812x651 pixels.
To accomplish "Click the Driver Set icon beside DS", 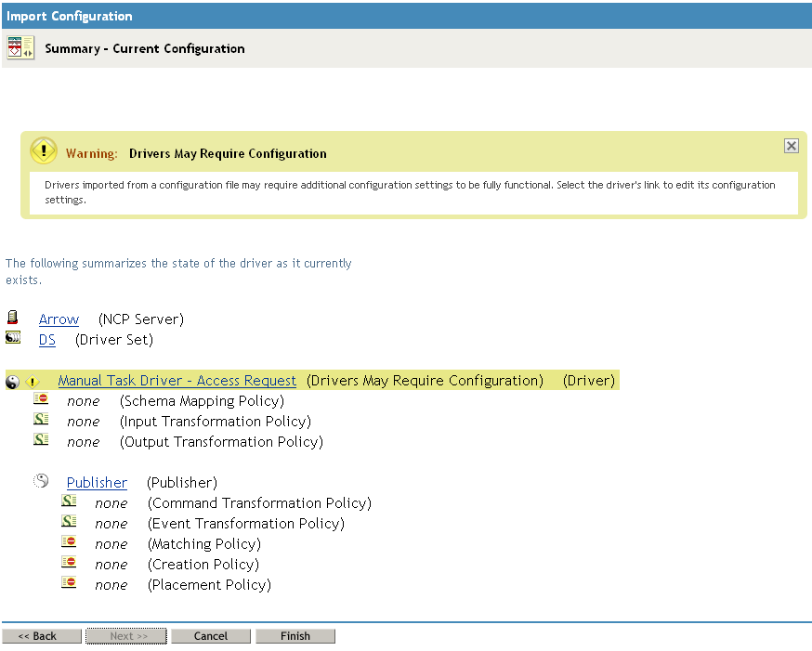I will (x=13, y=338).
